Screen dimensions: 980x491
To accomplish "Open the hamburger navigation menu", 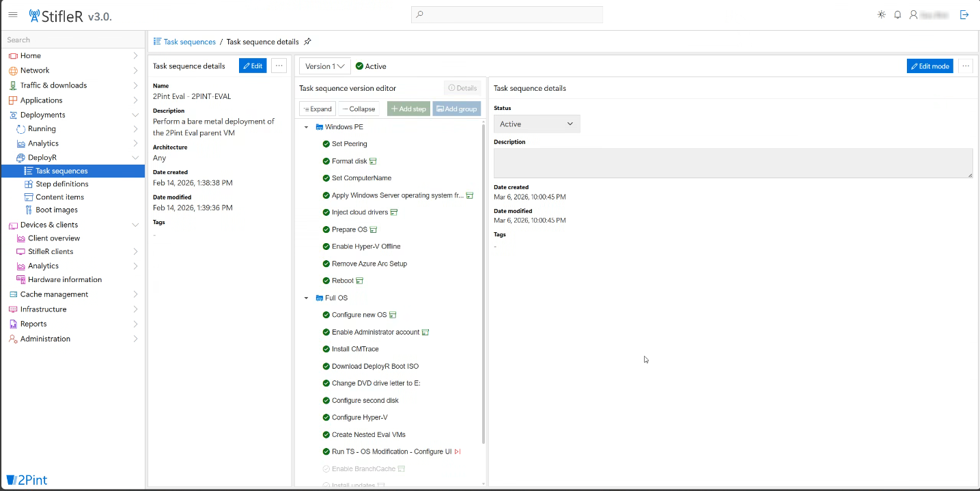I will tap(13, 14).
